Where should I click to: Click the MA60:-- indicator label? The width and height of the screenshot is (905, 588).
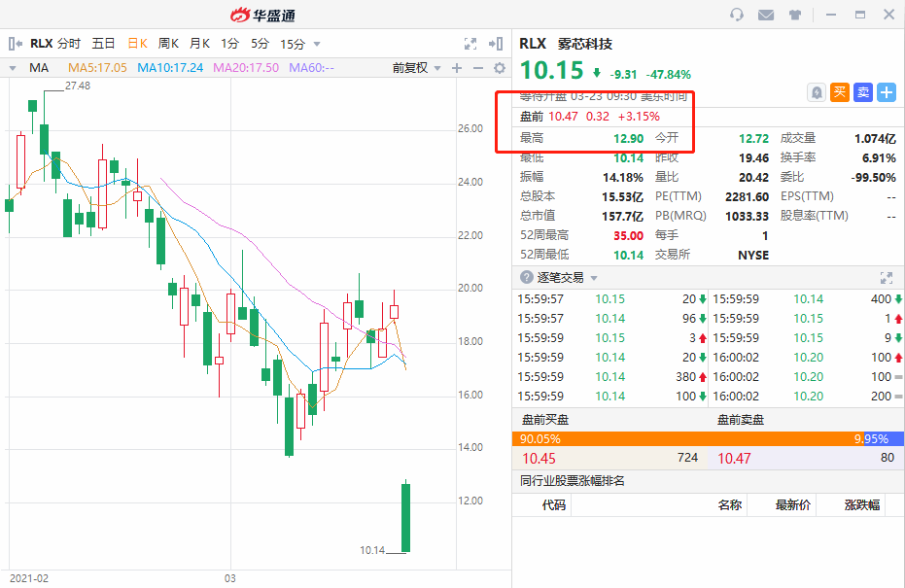(x=312, y=68)
